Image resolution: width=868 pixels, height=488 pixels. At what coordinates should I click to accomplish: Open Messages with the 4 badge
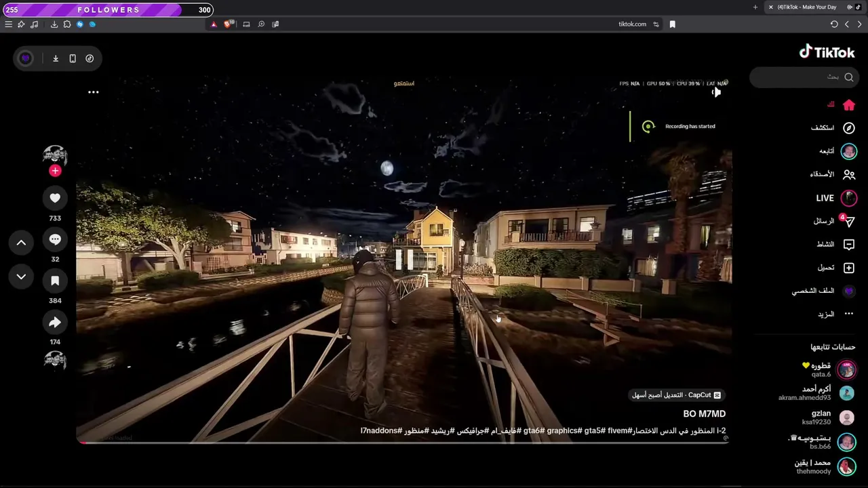(x=835, y=221)
